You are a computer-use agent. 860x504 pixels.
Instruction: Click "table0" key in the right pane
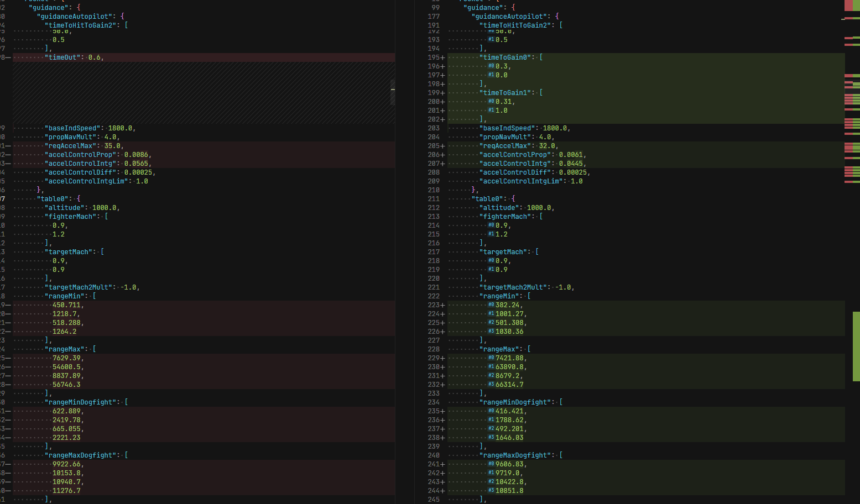tap(487, 199)
